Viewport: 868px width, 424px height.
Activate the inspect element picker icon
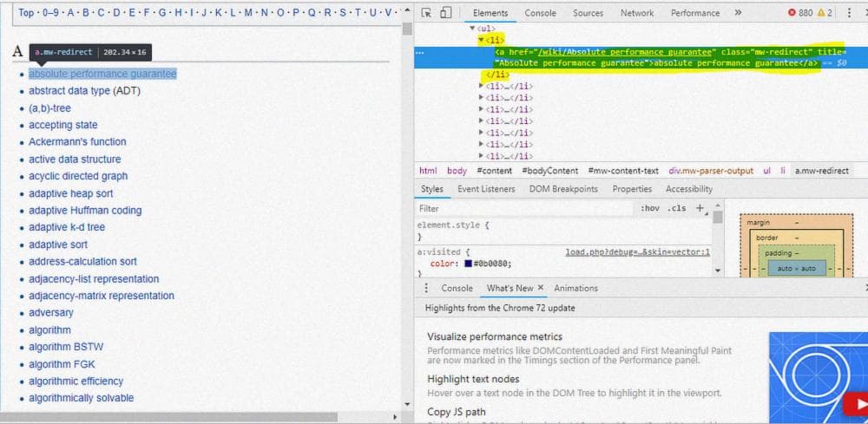coord(425,13)
